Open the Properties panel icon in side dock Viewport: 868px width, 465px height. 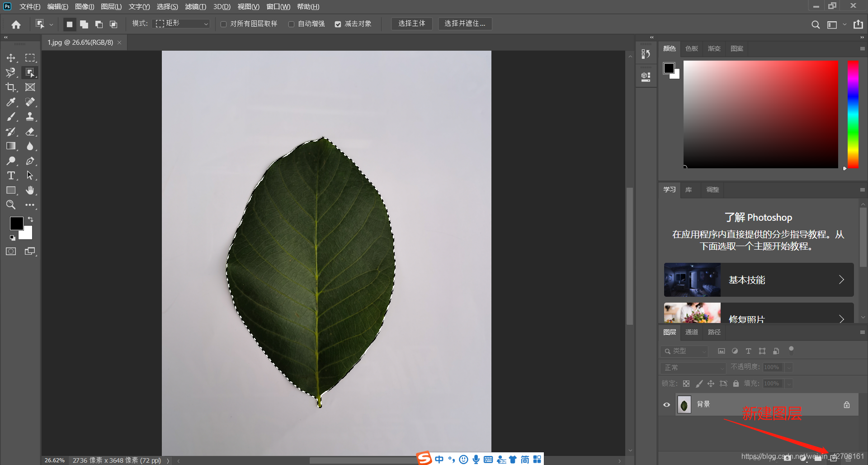646,77
